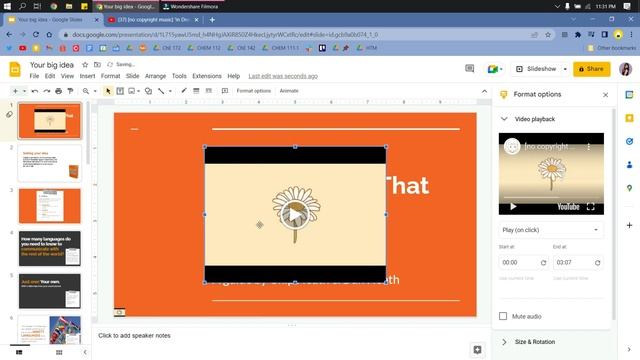Image resolution: width=640 pixels, height=360 pixels.
Task: Start the Slideshow
Action: coord(536,69)
